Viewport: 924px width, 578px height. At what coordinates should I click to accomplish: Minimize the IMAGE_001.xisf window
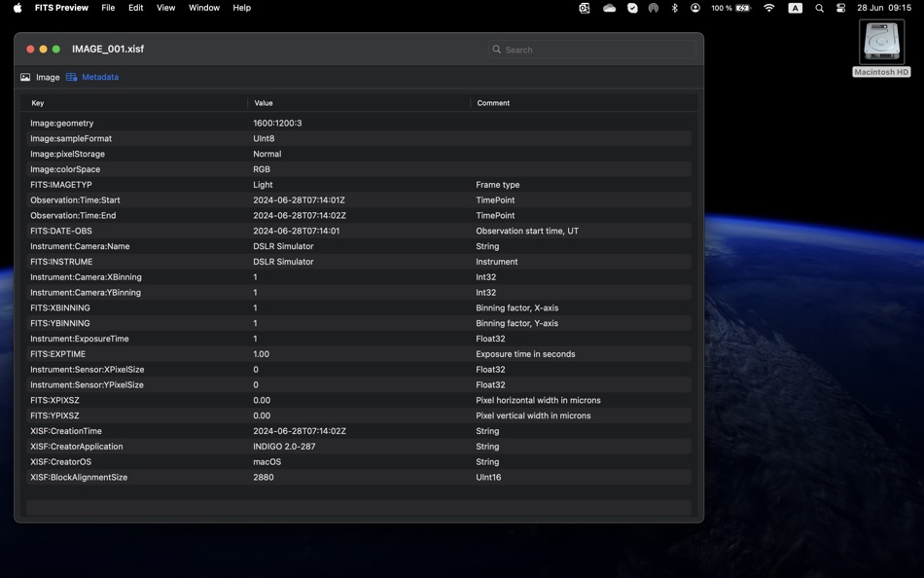[x=43, y=49]
